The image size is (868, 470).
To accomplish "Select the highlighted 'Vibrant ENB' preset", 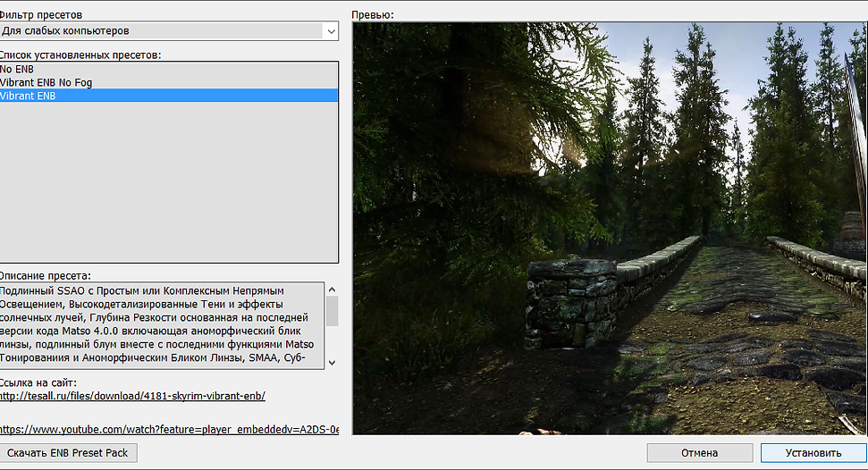I will [x=168, y=96].
